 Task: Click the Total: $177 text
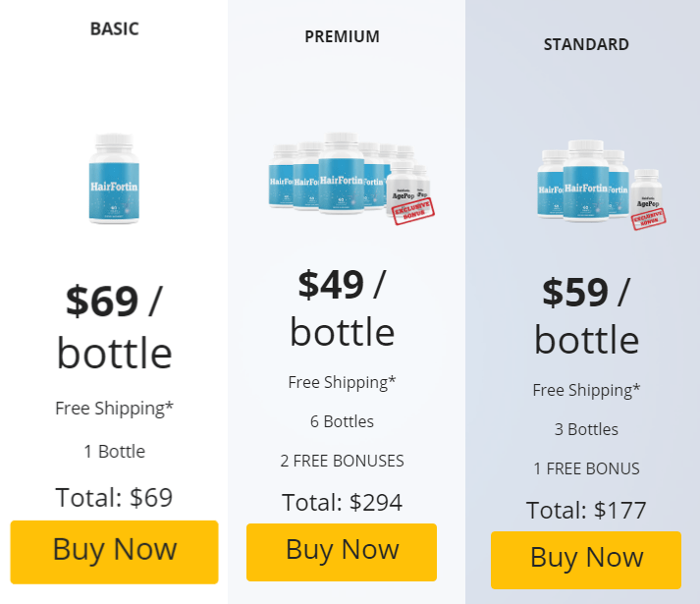pyautogui.click(x=586, y=510)
